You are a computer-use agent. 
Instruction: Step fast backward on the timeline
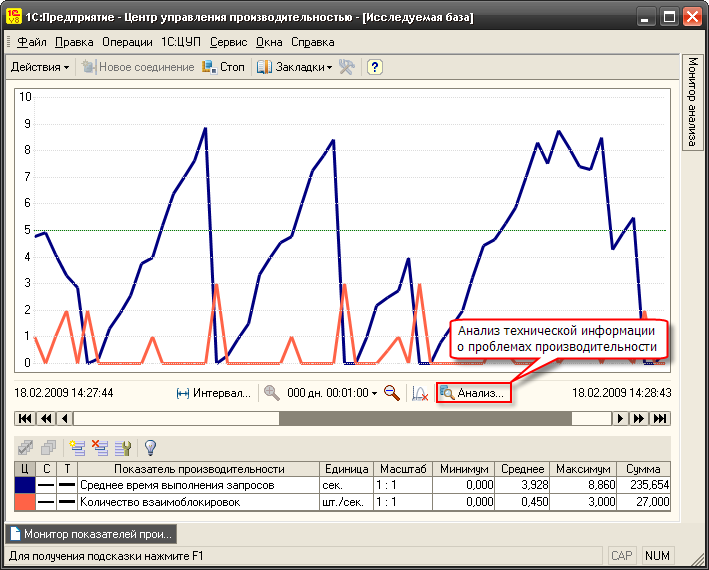pos(46,419)
